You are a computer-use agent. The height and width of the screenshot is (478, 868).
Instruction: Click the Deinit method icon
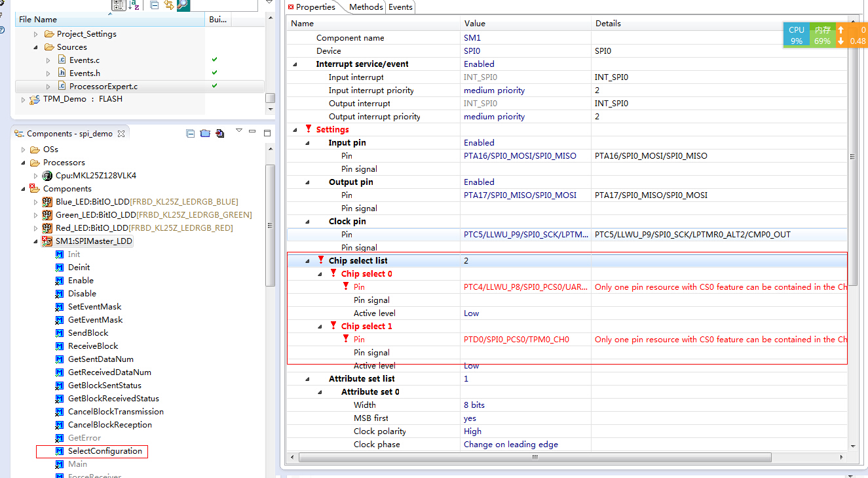click(60, 268)
